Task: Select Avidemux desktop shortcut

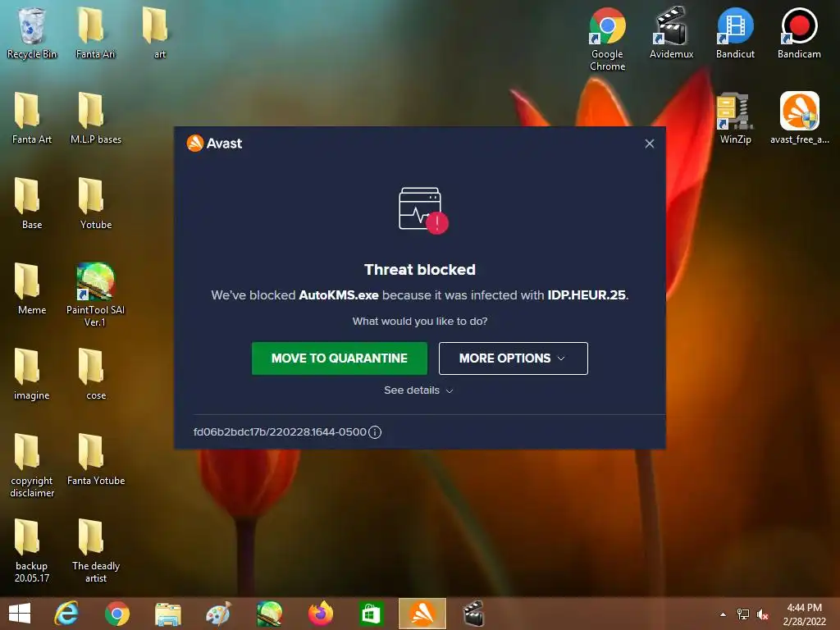Action: tap(671, 33)
